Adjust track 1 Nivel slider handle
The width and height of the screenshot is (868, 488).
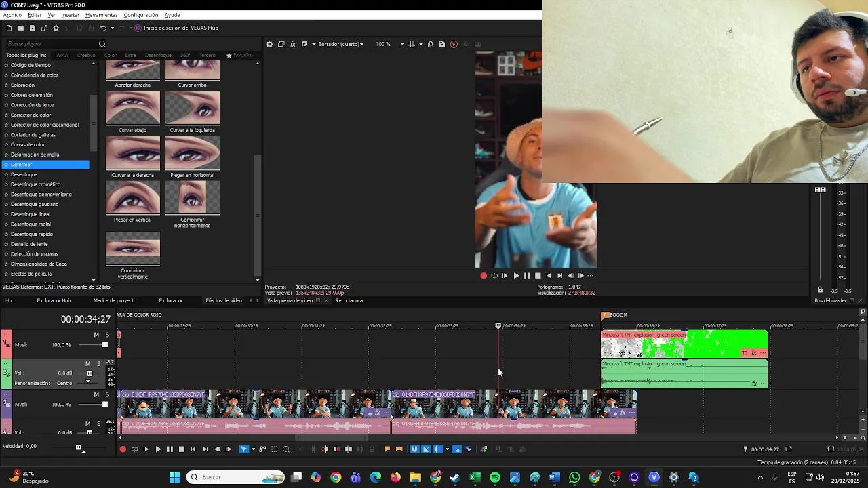point(104,345)
